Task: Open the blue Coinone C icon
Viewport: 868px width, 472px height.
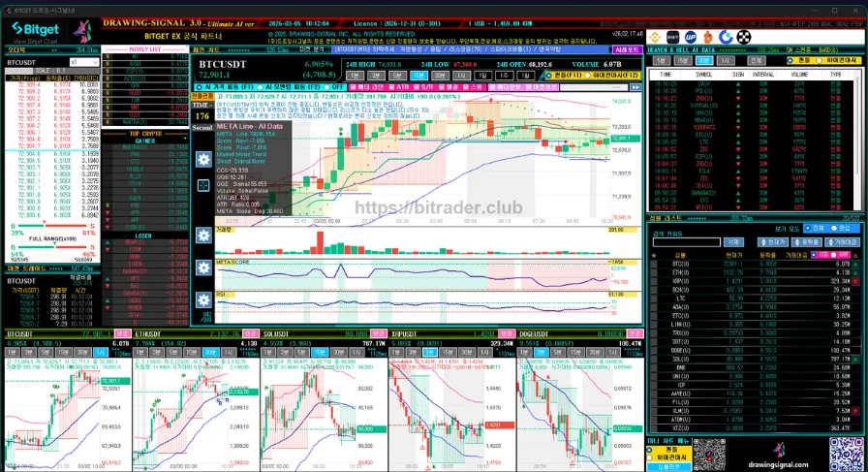Action: click(x=726, y=37)
